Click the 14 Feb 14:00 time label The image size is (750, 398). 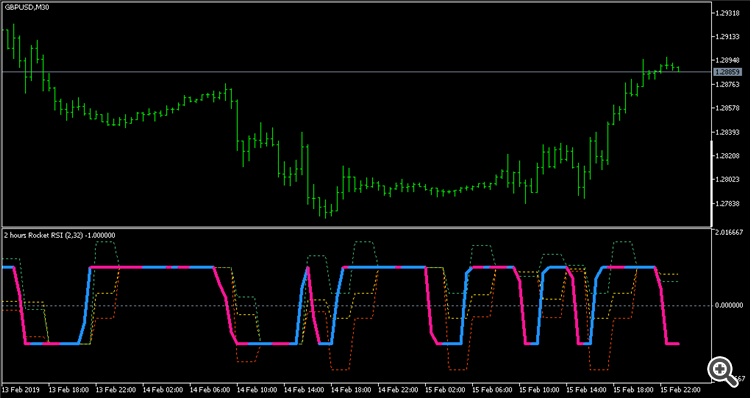click(x=304, y=390)
